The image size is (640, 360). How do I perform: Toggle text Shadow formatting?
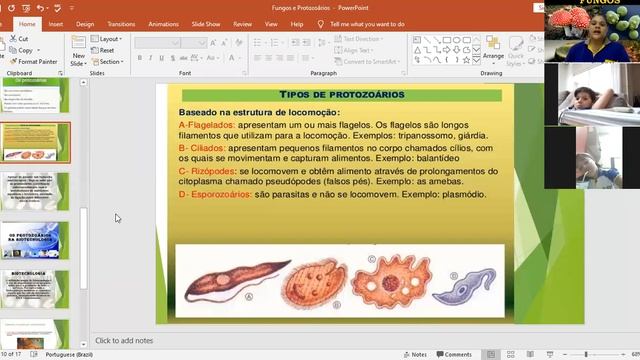pos(173,58)
